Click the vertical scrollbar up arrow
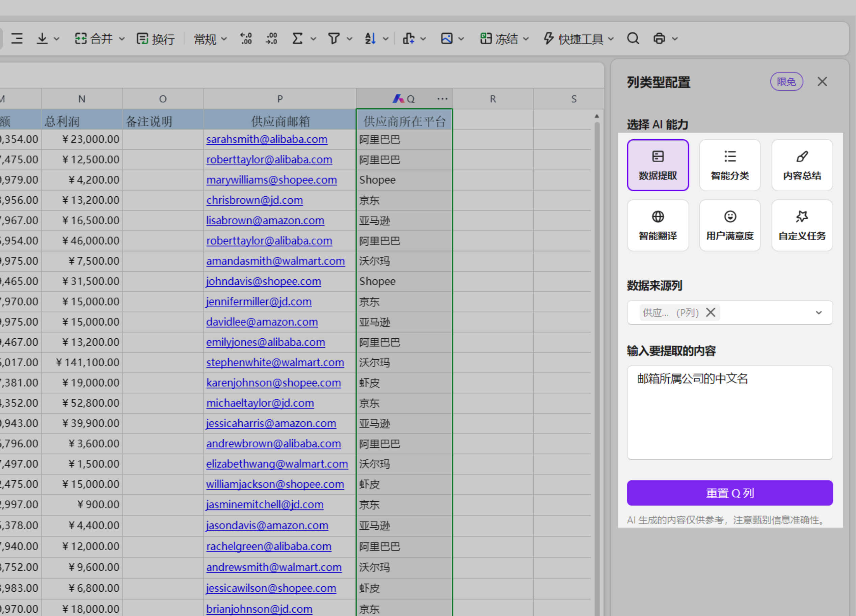The height and width of the screenshot is (616, 856). click(x=597, y=116)
